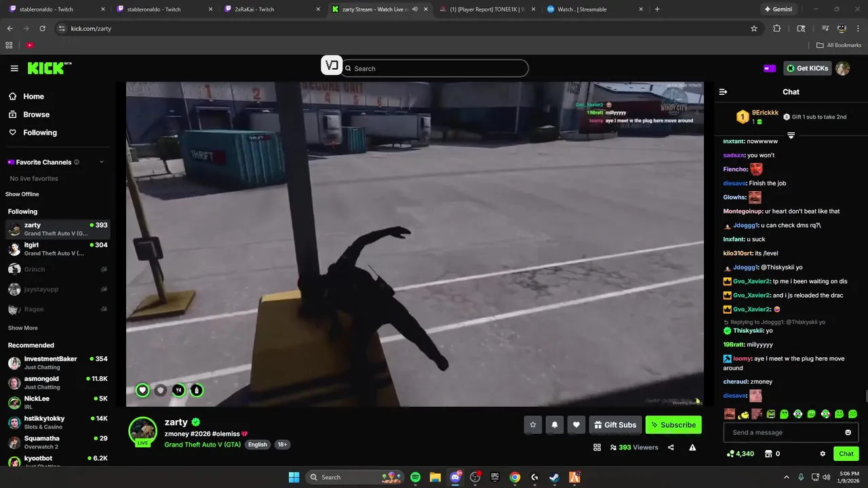The width and height of the screenshot is (868, 488).
Task: Expand the gift leaderboard arrow
Action: click(x=791, y=136)
